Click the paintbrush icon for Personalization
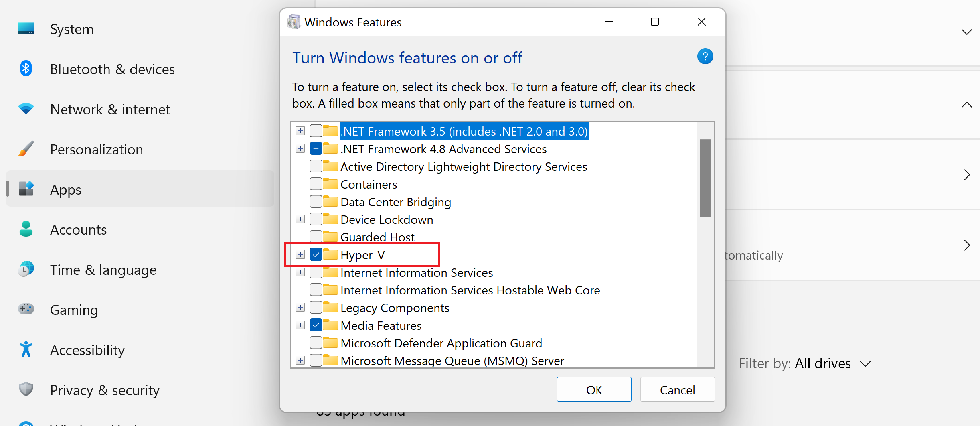 click(26, 149)
